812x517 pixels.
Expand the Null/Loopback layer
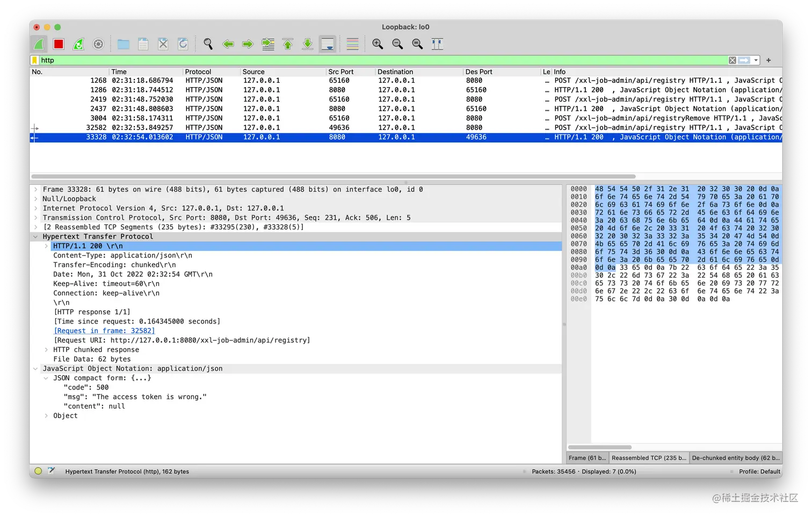(x=35, y=199)
